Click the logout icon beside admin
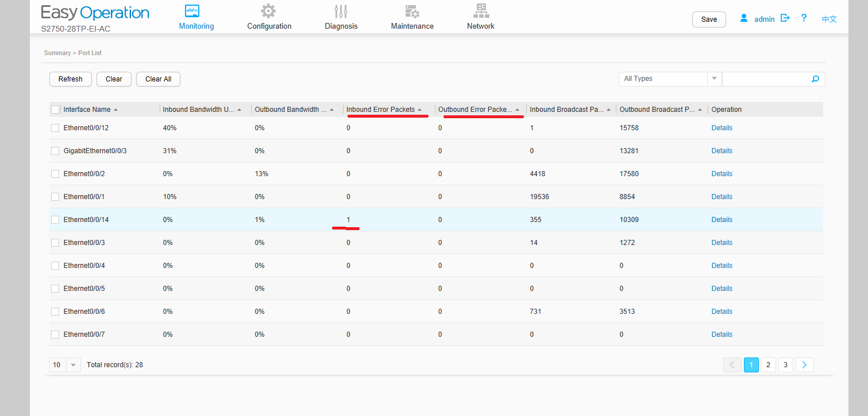This screenshot has width=868, height=416. [785, 18]
